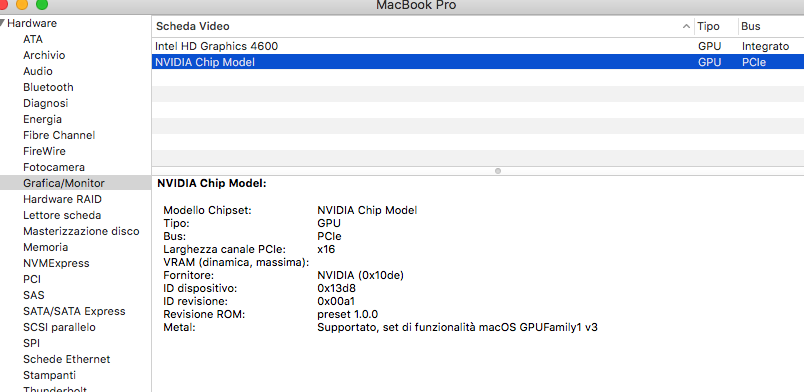Click the Integrato bus cell

pyautogui.click(x=765, y=46)
